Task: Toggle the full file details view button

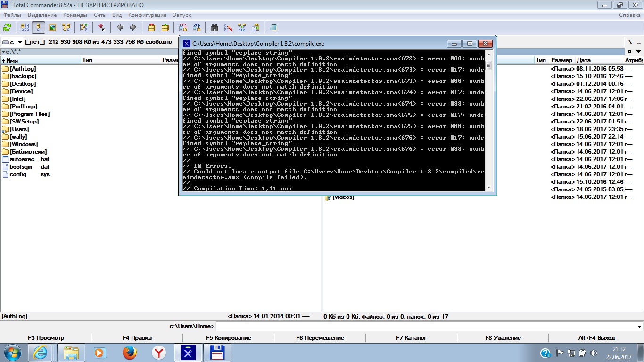Action: [39, 27]
